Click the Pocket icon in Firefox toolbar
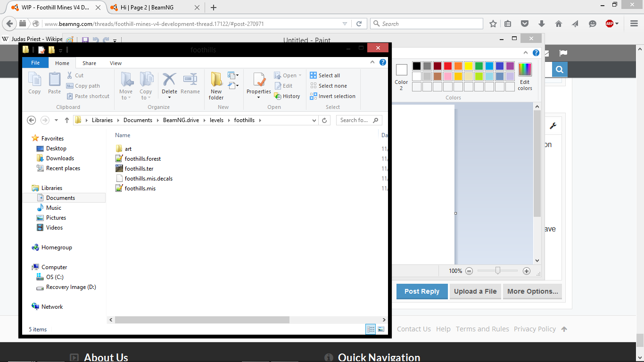Viewport: 644px width, 362px height. click(524, 24)
